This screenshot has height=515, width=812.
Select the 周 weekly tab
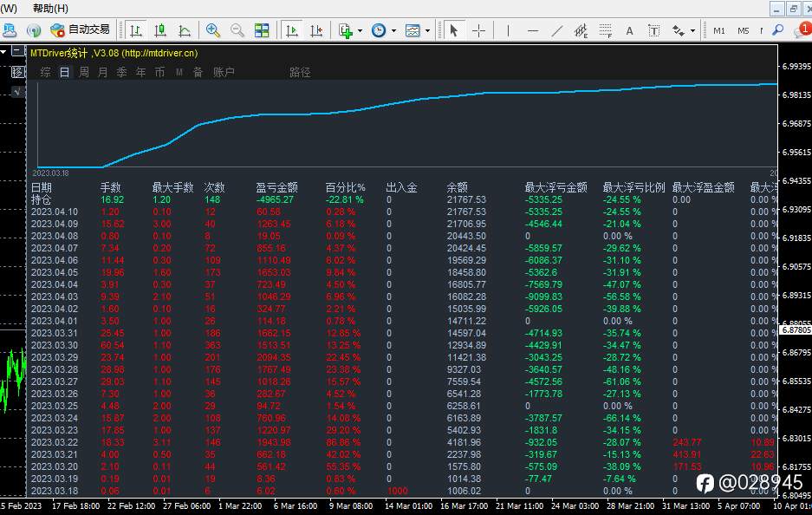coord(83,72)
